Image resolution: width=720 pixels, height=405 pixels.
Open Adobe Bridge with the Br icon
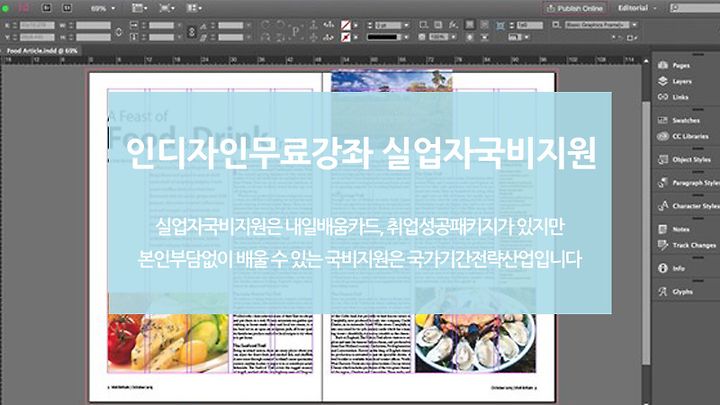(47, 8)
